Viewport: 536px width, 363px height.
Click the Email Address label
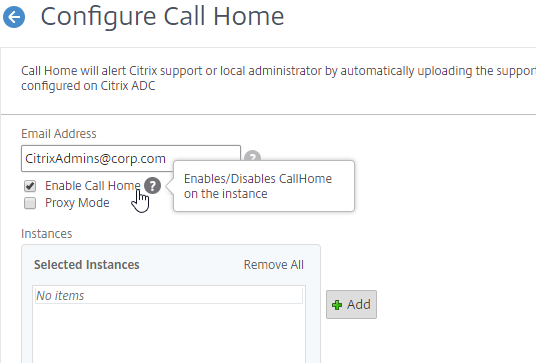point(59,134)
